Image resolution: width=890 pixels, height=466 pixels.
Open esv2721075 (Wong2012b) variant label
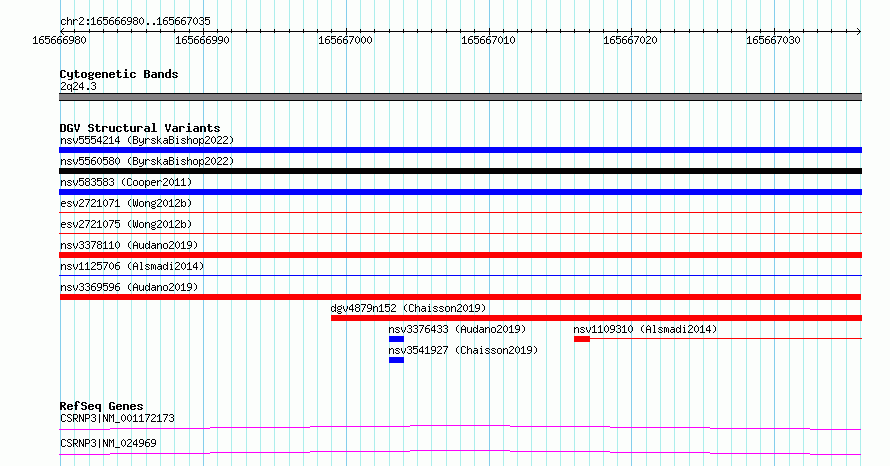(x=126, y=224)
